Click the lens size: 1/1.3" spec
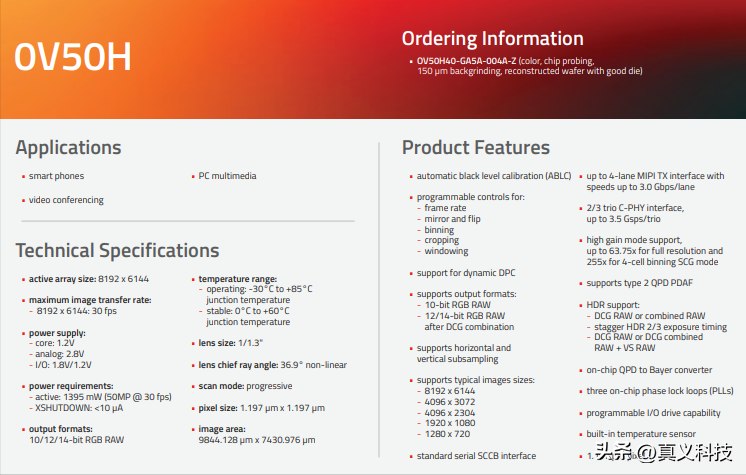The height and width of the screenshot is (475, 746). click(x=231, y=343)
